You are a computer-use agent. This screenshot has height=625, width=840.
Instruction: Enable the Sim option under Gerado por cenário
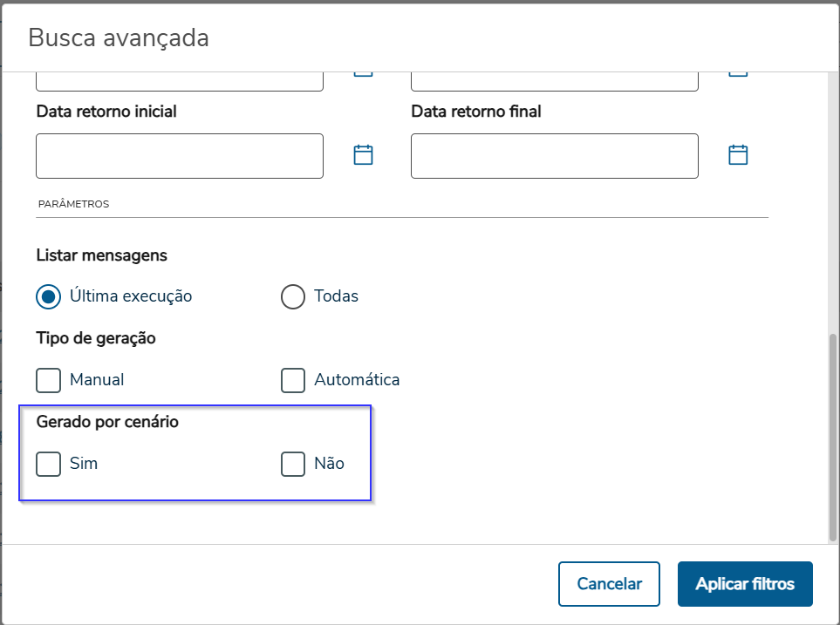(x=48, y=464)
